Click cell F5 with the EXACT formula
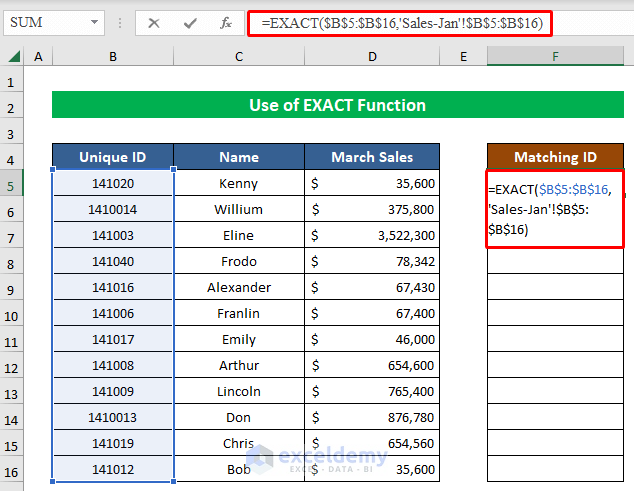634x491 pixels. [x=555, y=209]
